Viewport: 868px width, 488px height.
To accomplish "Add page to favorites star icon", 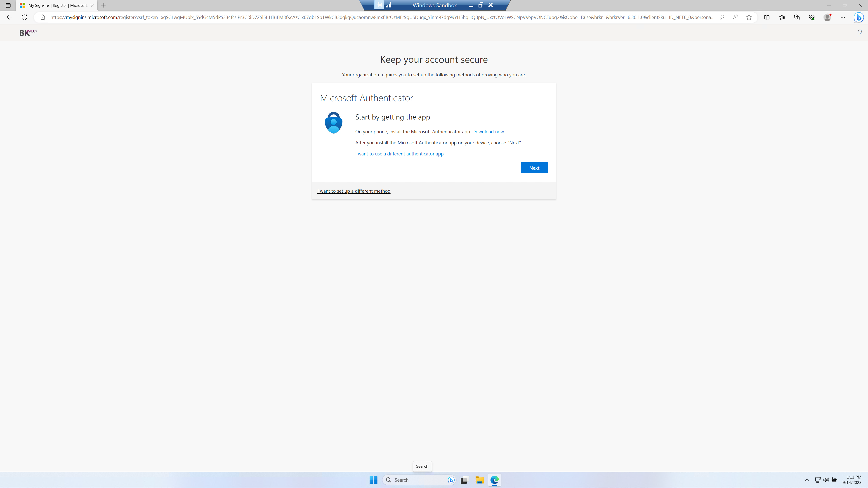I will click(749, 17).
